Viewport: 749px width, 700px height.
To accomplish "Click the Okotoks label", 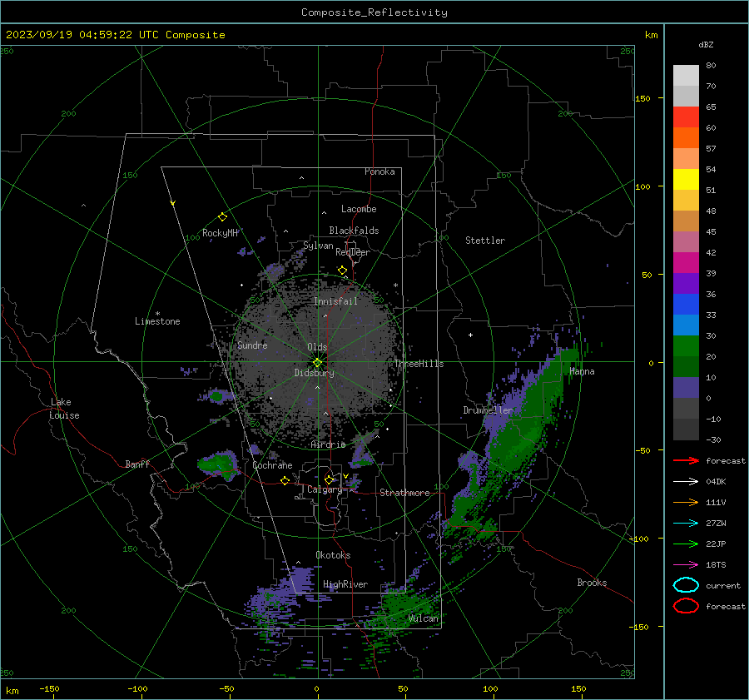I will tap(333, 555).
